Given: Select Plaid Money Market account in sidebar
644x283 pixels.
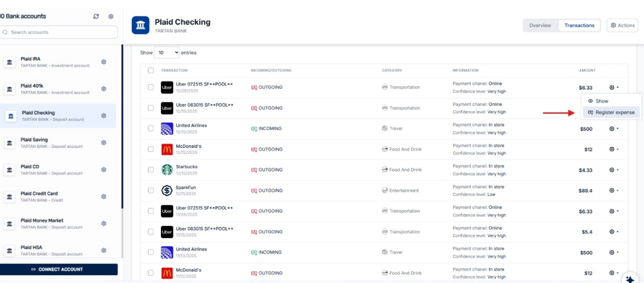Looking at the screenshot, I should tap(42, 223).
